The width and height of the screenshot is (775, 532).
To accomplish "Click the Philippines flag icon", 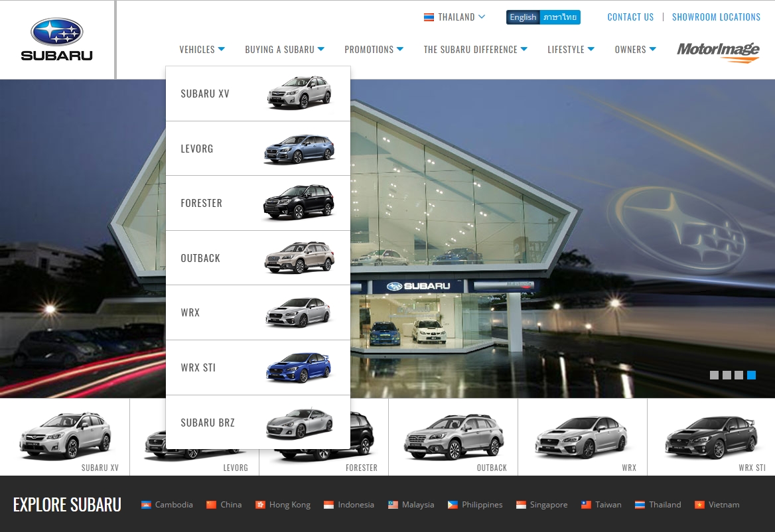I will [453, 505].
